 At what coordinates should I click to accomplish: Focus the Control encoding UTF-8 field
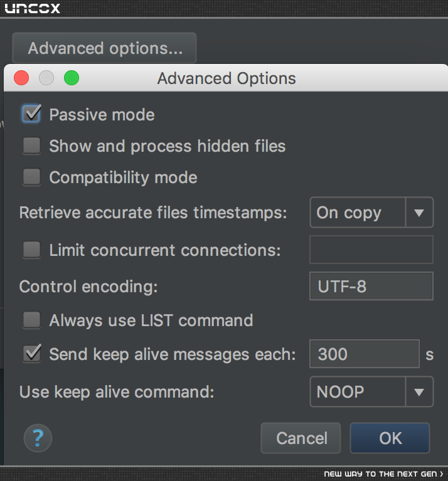(x=371, y=286)
